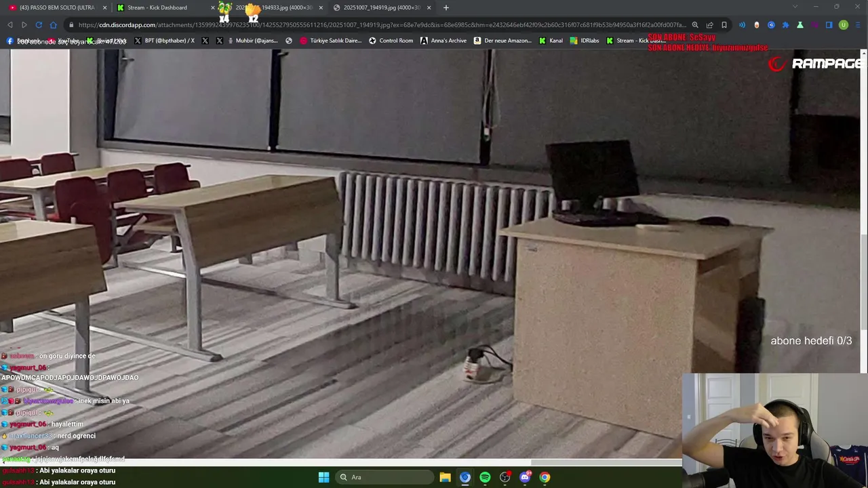Toggle the browser side panel icon
868x488 pixels.
[x=829, y=25]
